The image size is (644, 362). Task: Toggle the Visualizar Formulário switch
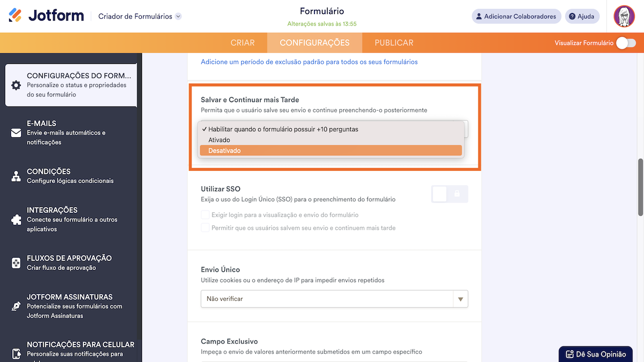click(626, 43)
